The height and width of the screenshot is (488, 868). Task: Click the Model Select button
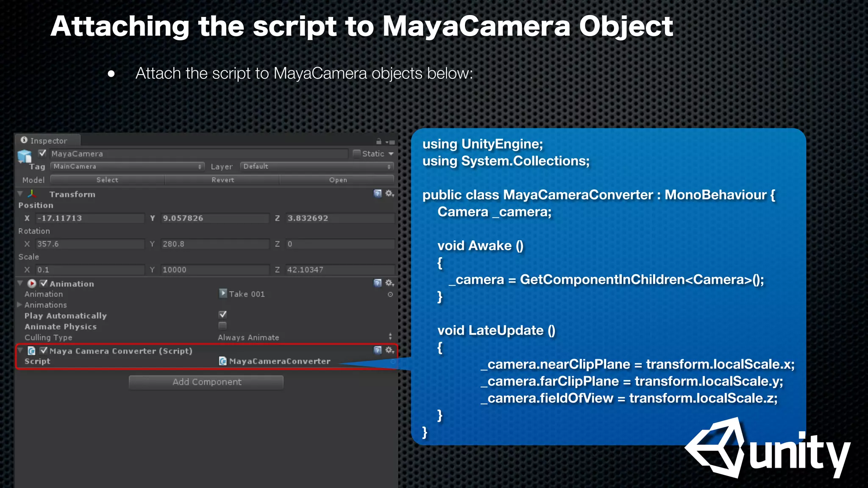click(107, 180)
